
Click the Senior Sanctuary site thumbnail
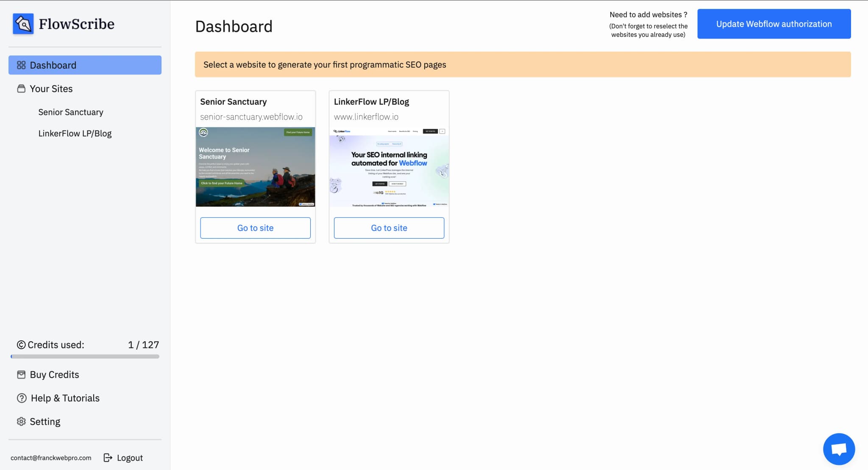[255, 167]
